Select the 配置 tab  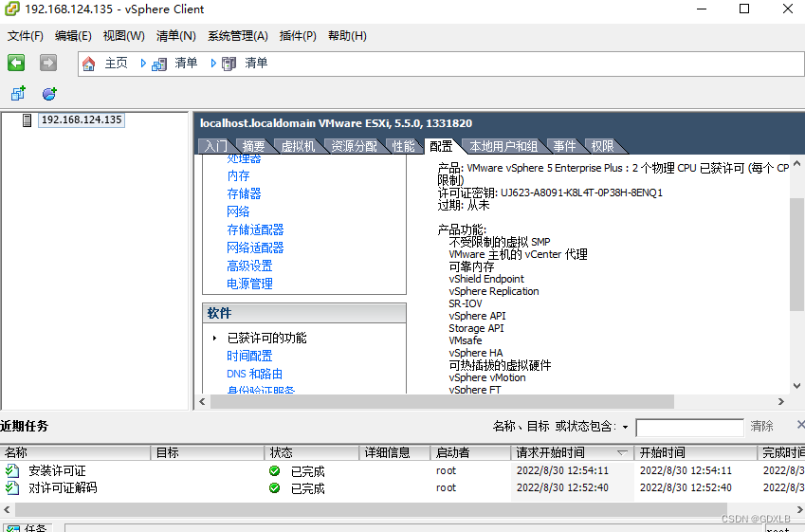441,146
